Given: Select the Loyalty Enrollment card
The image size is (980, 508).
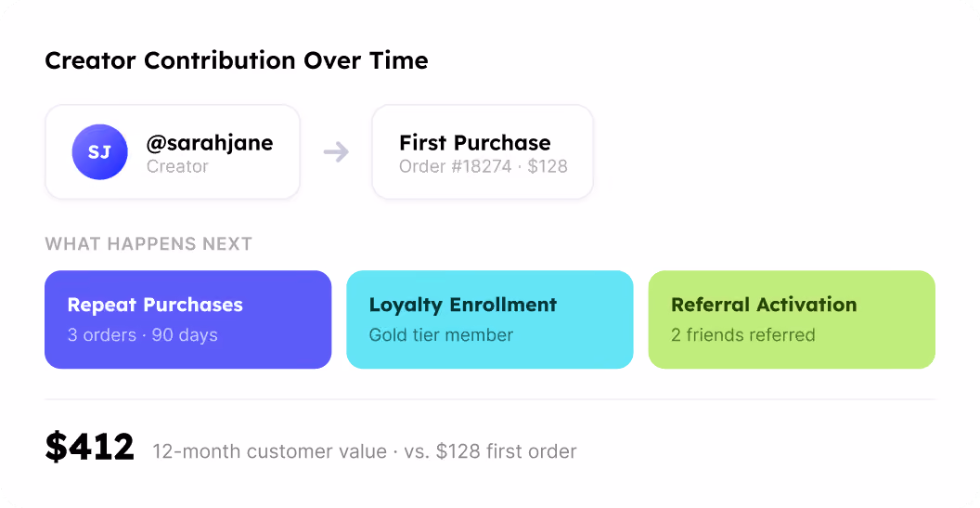Looking at the screenshot, I should 490,319.
